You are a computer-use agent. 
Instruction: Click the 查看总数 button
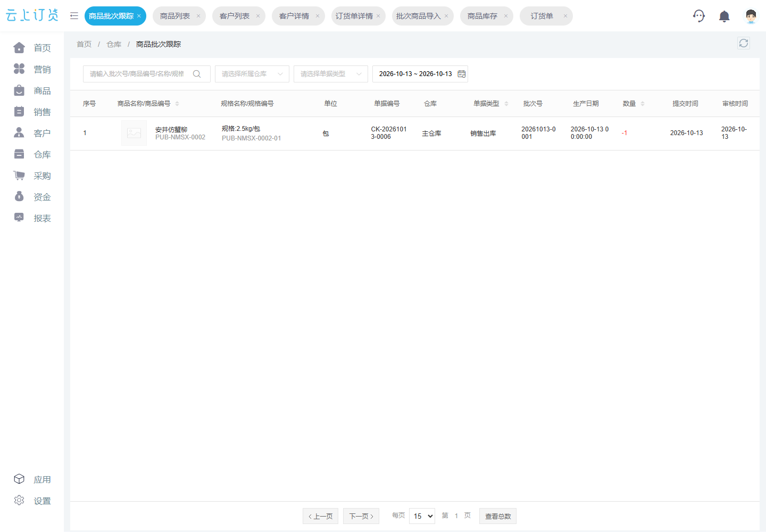(498, 516)
